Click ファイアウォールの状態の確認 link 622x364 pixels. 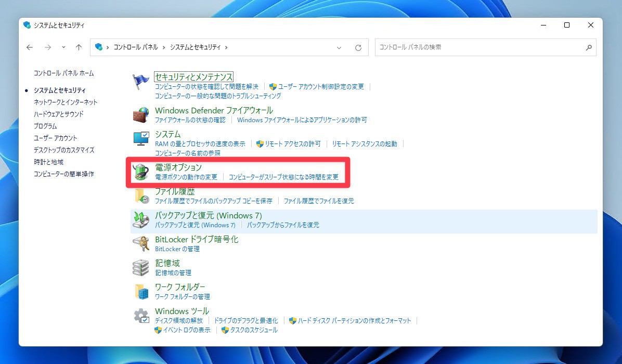[x=190, y=120]
